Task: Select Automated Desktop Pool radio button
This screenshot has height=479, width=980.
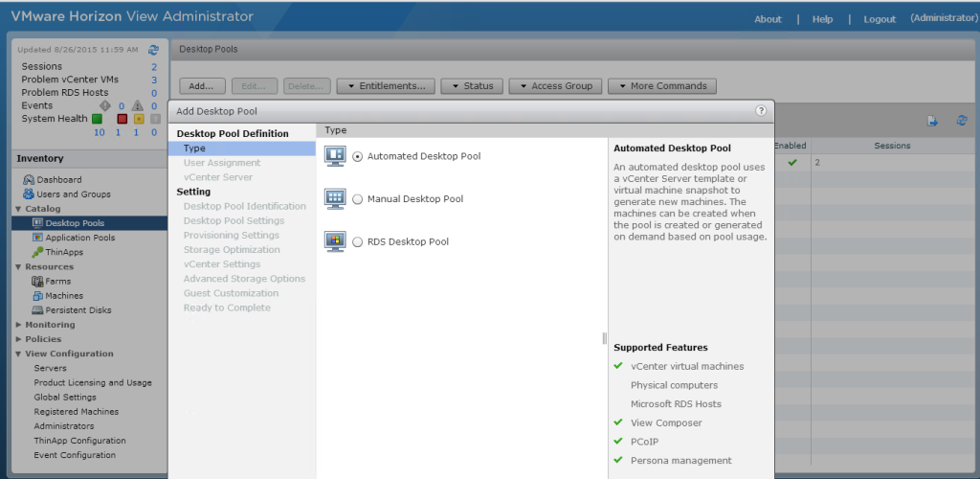Action: (358, 157)
